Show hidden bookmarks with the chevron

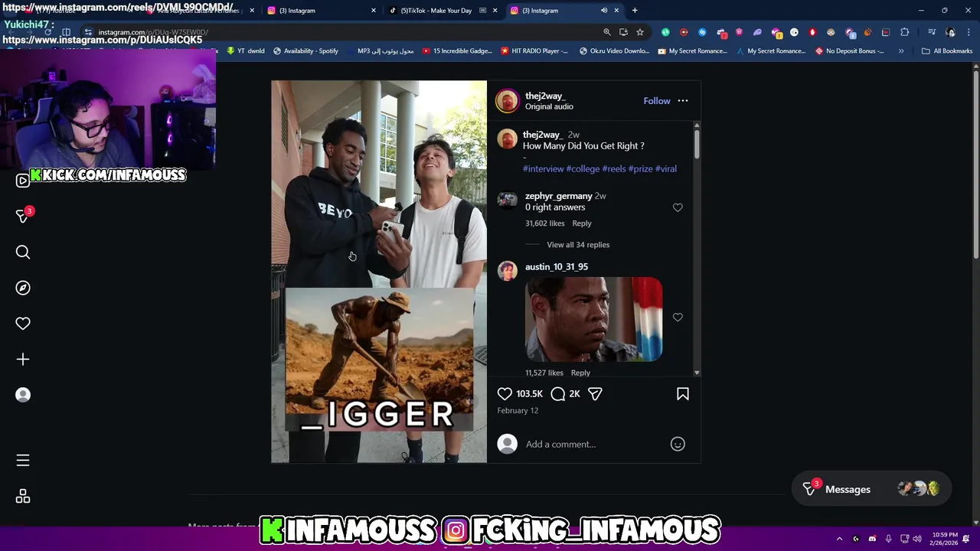[x=901, y=51]
